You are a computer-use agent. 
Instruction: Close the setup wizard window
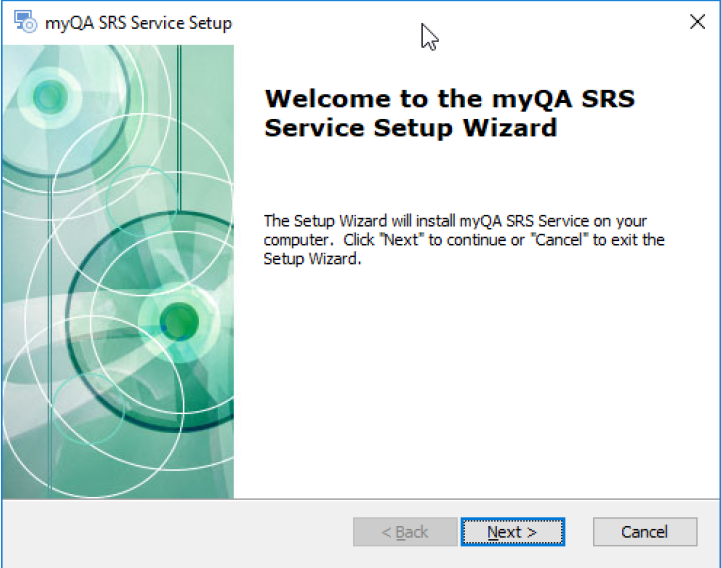[x=697, y=21]
